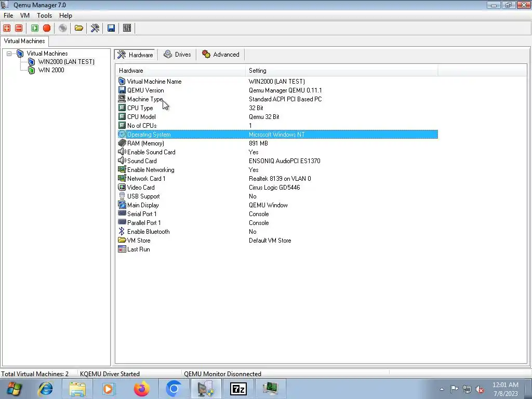Open Firefox from the taskbar
This screenshot has height=399, width=532.
point(141,389)
